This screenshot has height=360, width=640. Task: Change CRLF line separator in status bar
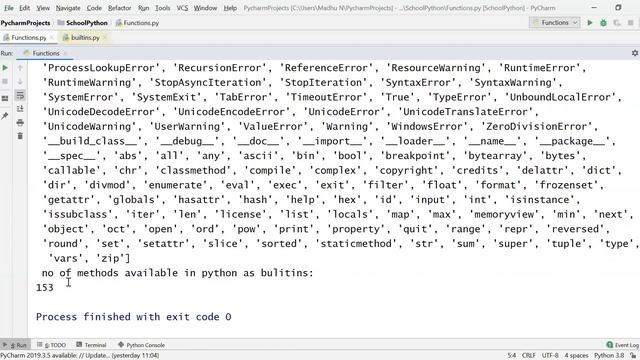(x=529, y=356)
